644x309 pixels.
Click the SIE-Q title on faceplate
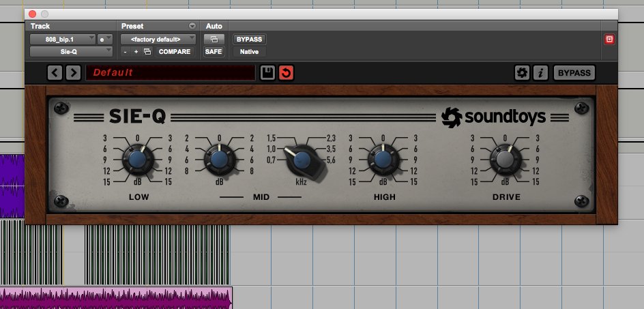tap(138, 117)
